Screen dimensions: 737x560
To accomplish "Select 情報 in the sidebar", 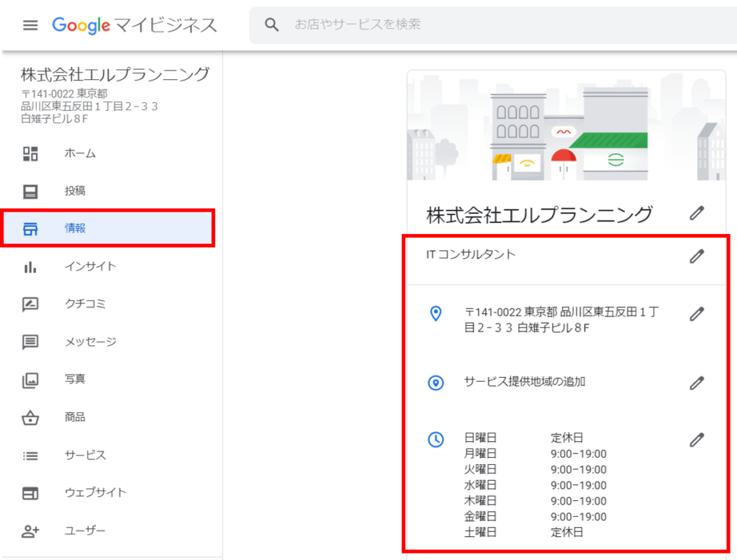I will (x=108, y=228).
